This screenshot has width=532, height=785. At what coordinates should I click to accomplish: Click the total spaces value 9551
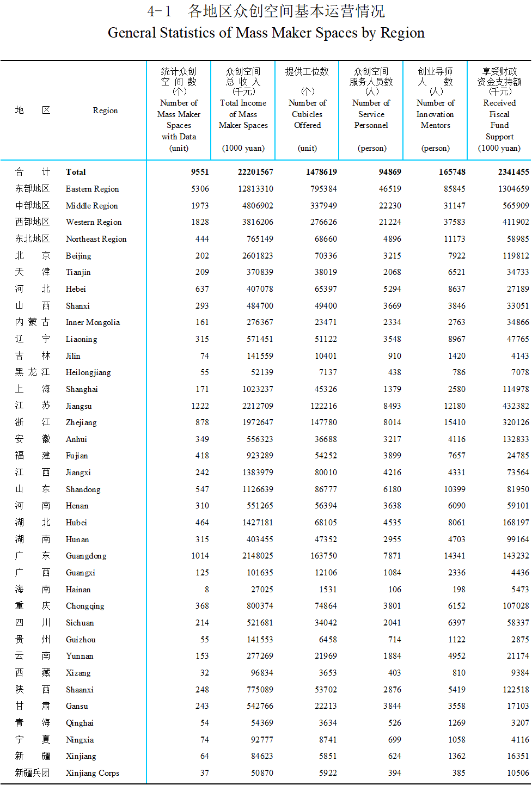tap(200, 172)
